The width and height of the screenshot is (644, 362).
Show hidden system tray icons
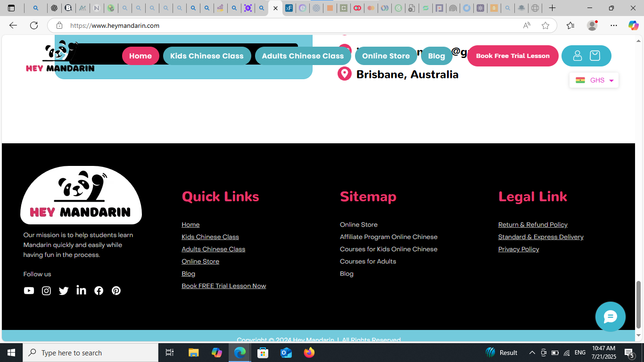tap(532, 353)
